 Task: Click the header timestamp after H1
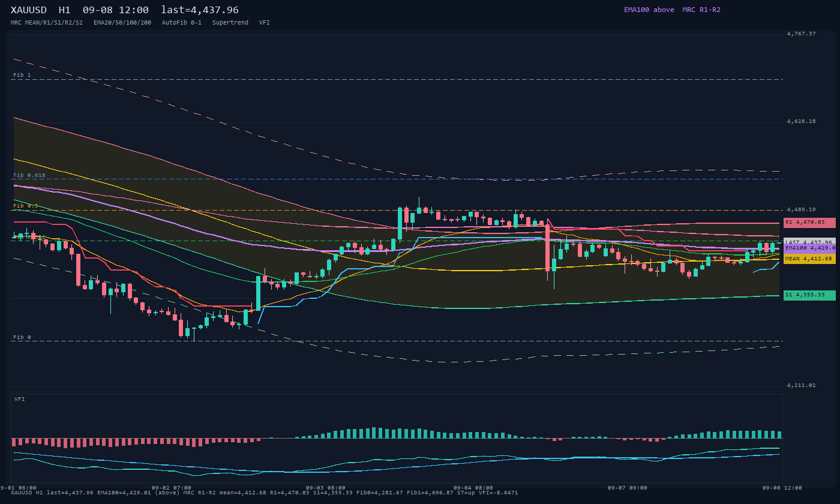click(116, 10)
